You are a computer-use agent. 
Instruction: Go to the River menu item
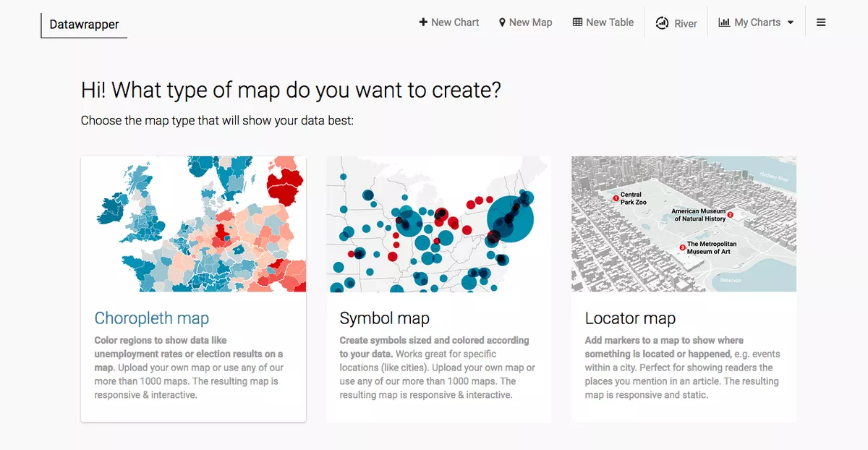click(x=676, y=23)
